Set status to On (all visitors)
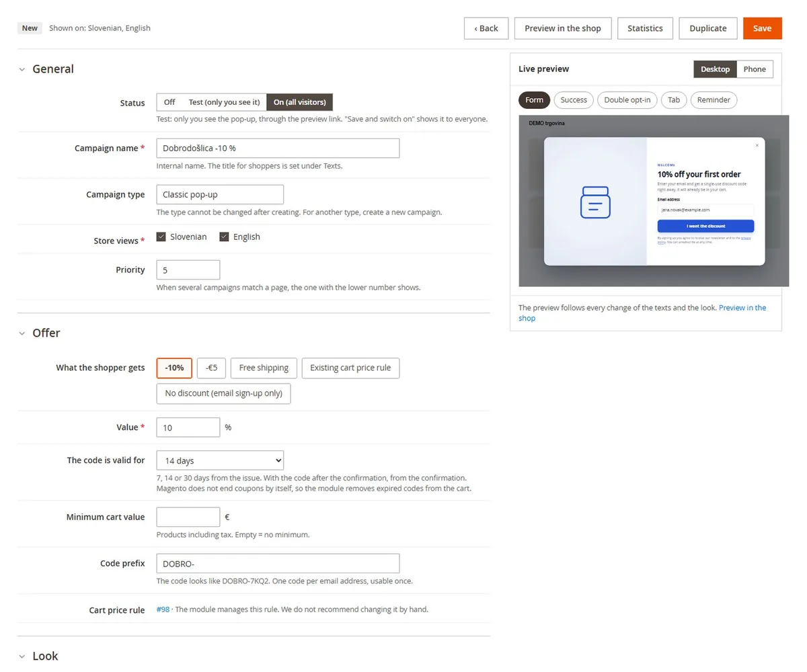The image size is (807, 672). coord(299,102)
